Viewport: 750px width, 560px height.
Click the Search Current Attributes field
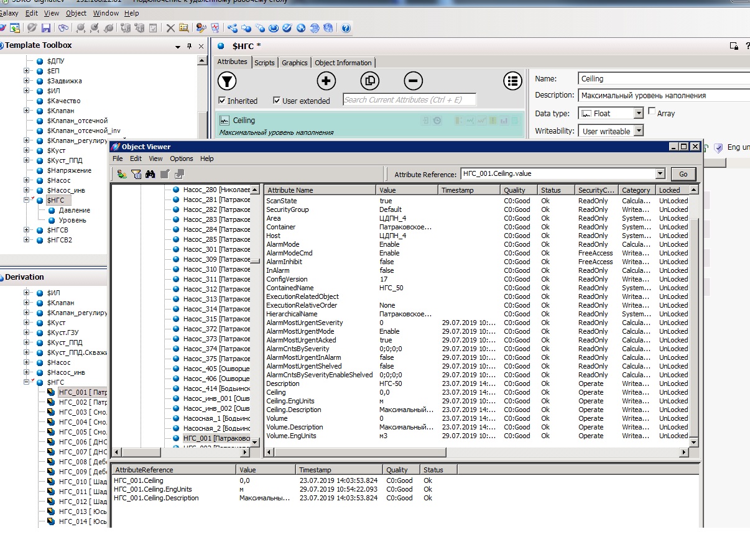(409, 99)
